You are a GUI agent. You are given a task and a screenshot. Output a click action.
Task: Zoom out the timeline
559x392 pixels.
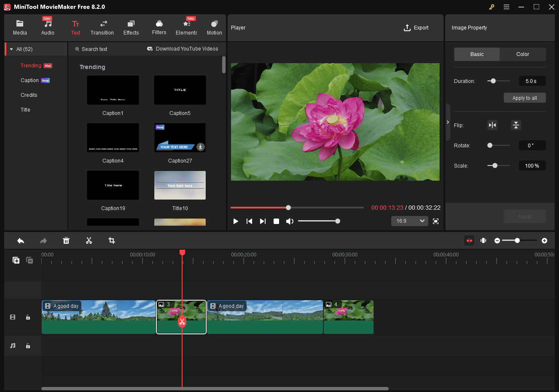click(497, 240)
